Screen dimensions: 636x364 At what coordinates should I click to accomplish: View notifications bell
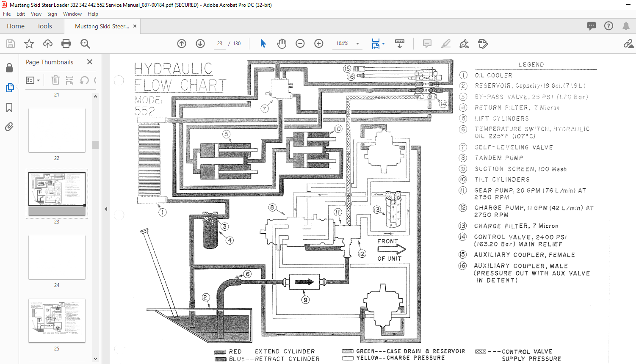626,26
